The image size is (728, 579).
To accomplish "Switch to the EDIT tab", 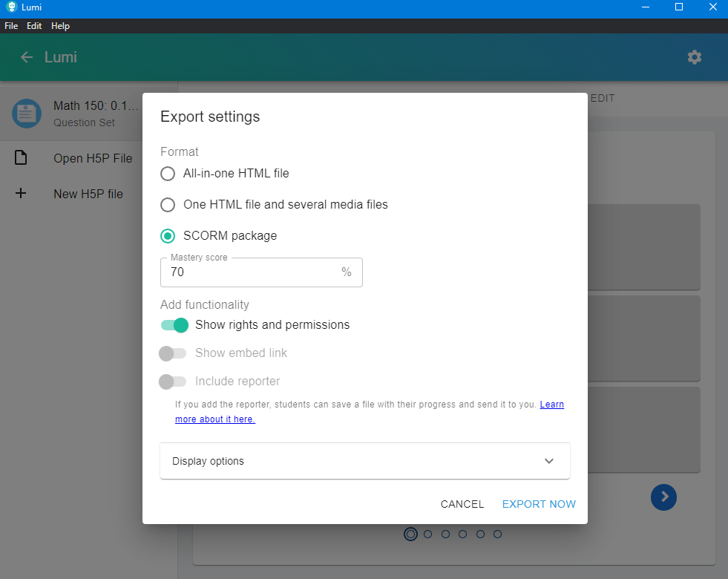I will coord(602,98).
